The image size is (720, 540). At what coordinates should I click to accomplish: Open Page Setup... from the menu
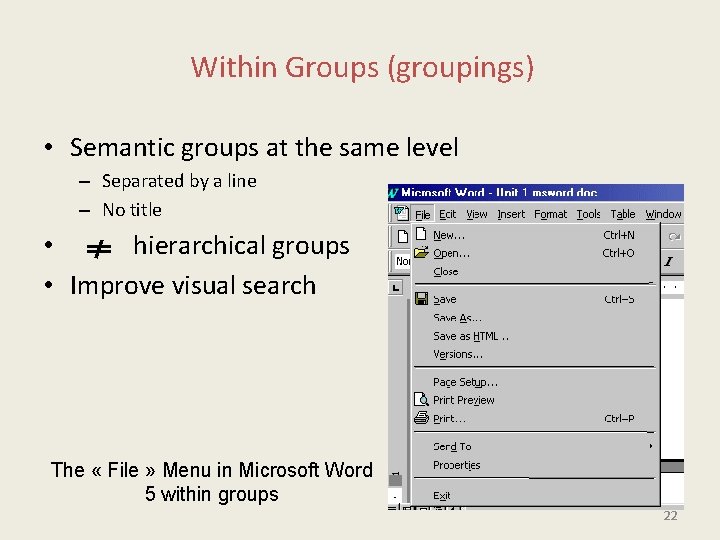pyautogui.click(x=535, y=382)
